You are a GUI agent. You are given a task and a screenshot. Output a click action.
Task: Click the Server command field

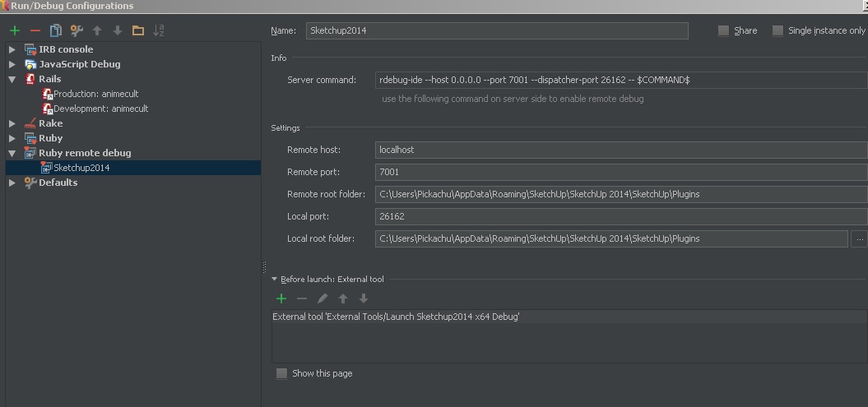click(x=621, y=80)
